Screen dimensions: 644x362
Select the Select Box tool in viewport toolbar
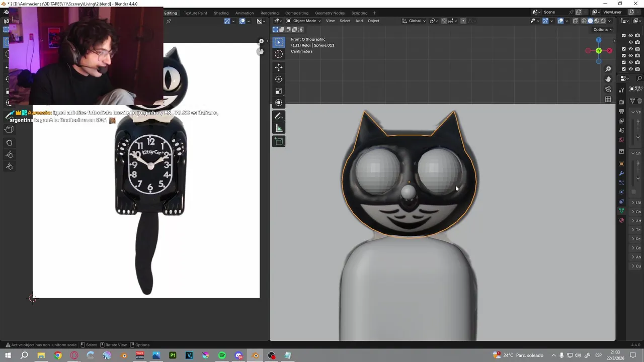(x=279, y=42)
